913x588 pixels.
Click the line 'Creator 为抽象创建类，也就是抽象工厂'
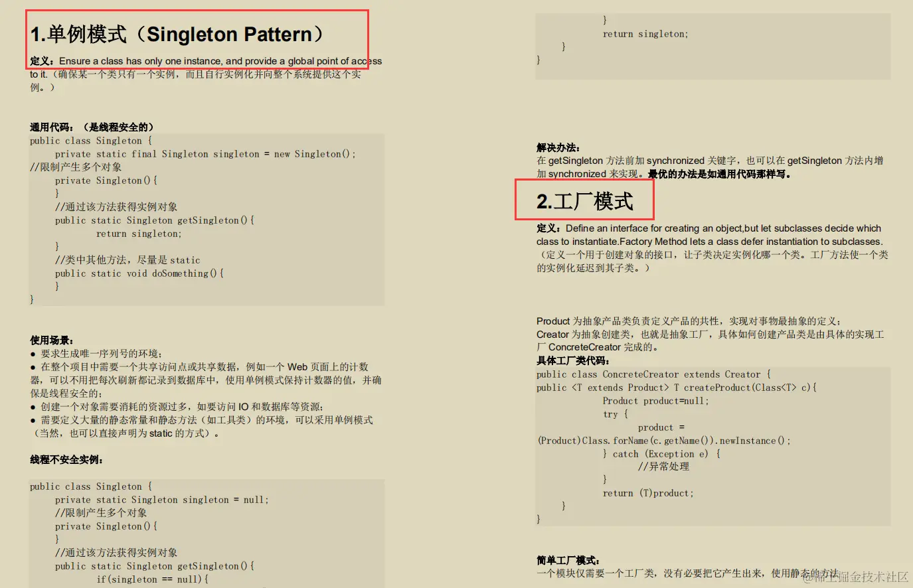pos(710,334)
